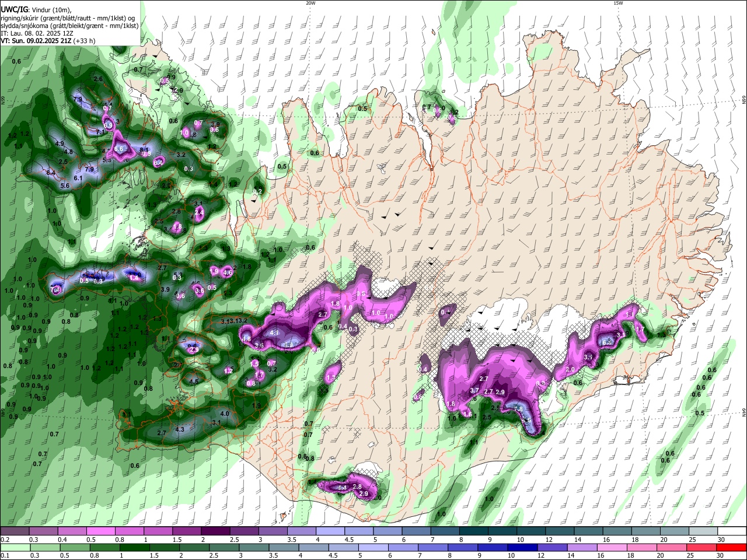Select bright pink snow swatch between 0.5 and 0.8

pyautogui.click(x=101, y=531)
